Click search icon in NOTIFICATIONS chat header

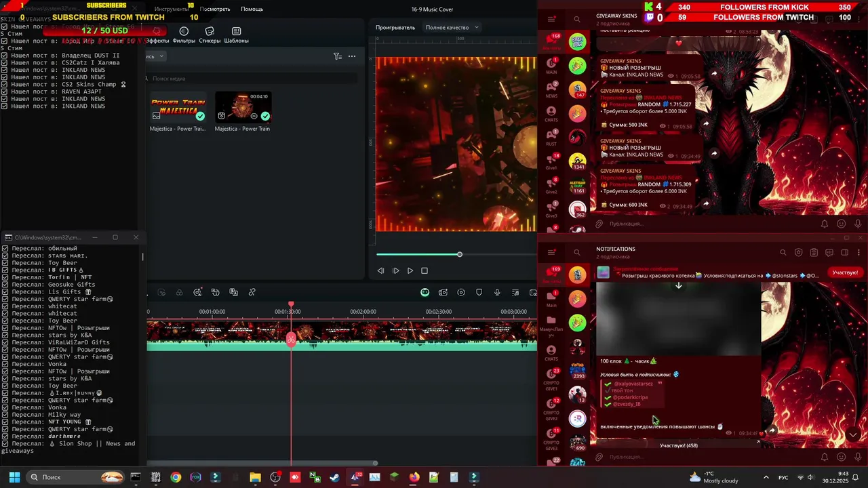point(783,253)
